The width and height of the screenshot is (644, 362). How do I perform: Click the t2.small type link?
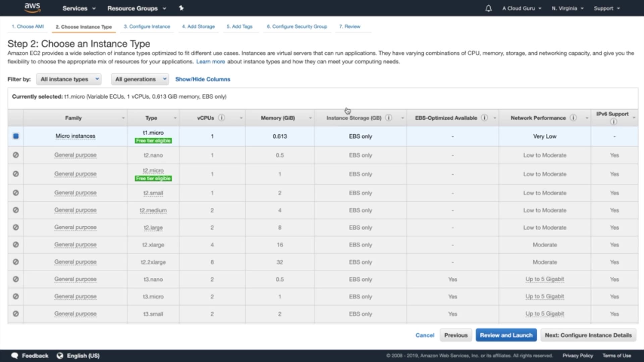pyautogui.click(x=153, y=193)
